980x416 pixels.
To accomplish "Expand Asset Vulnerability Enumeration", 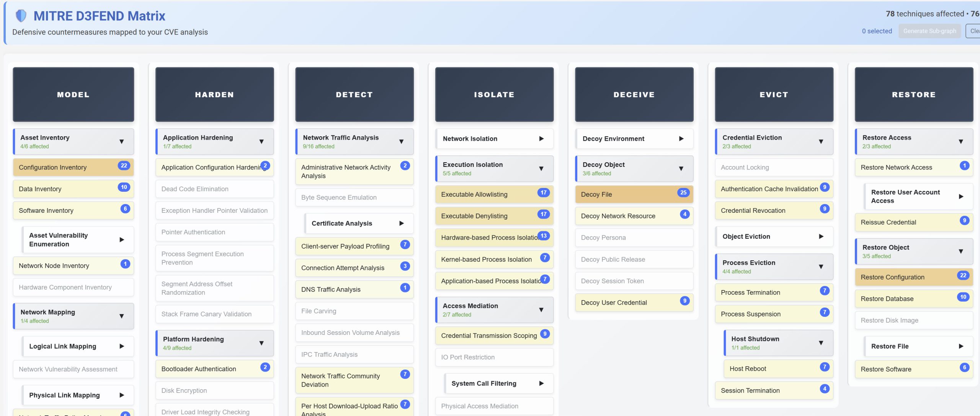I will [78, 240].
